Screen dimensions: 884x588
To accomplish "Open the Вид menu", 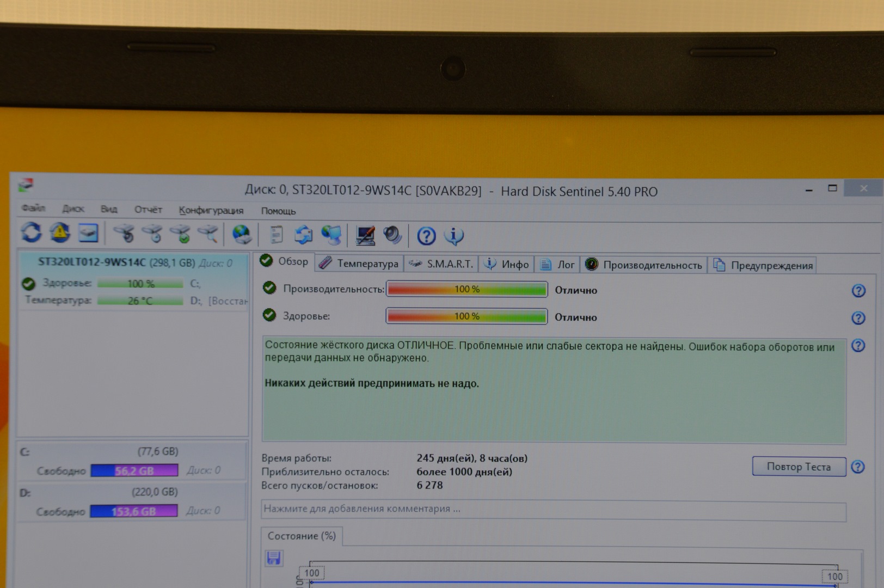I will 109,209.
